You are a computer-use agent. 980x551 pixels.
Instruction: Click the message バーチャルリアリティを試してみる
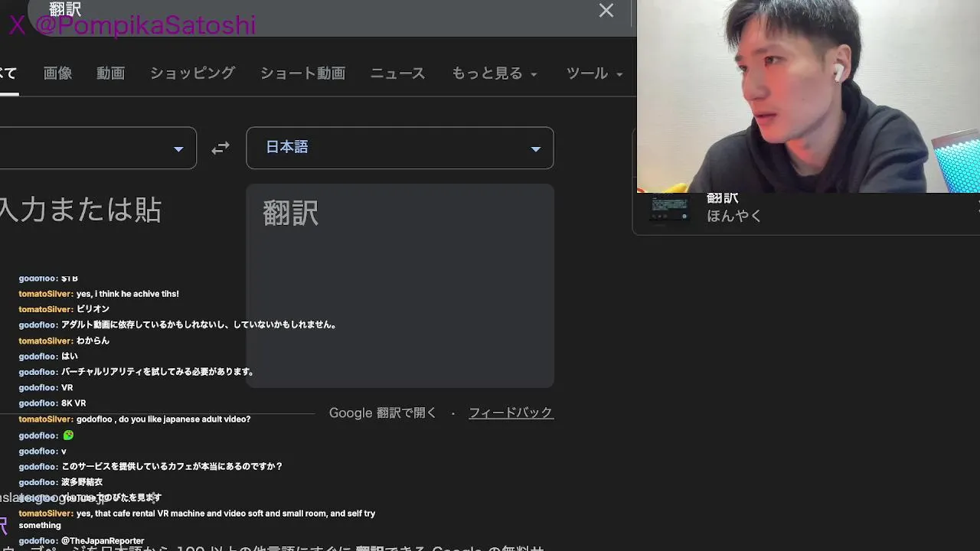click(x=158, y=372)
